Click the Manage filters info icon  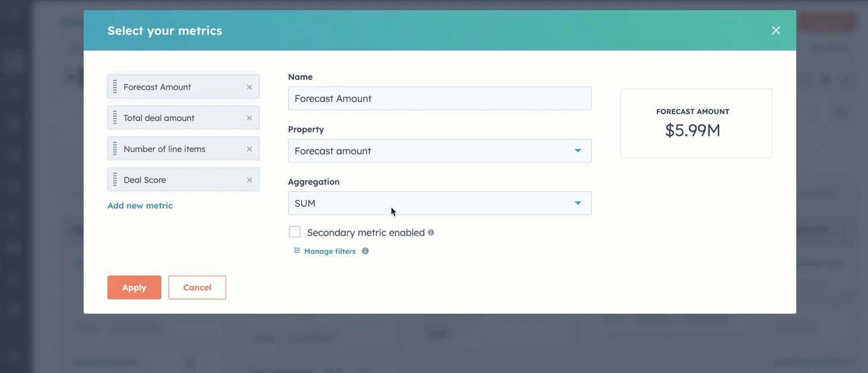366,251
